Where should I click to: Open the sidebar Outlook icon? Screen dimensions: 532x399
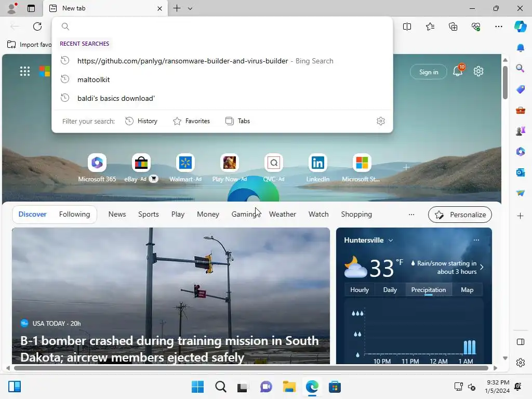[520, 172]
